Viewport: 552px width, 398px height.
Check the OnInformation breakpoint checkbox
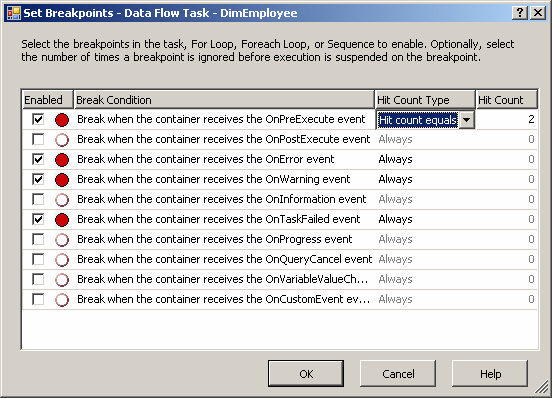click(x=38, y=200)
